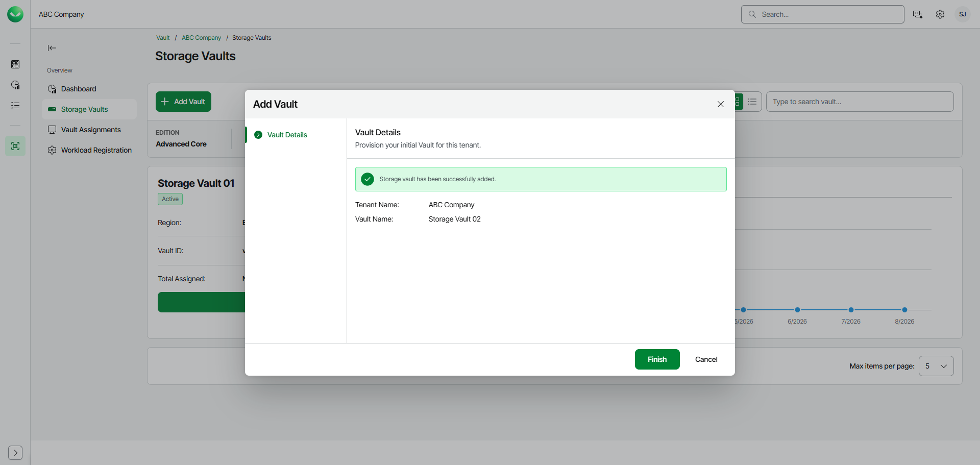980x465 pixels.
Task: Expand the left rail with bottom chevron
Action: (15, 453)
